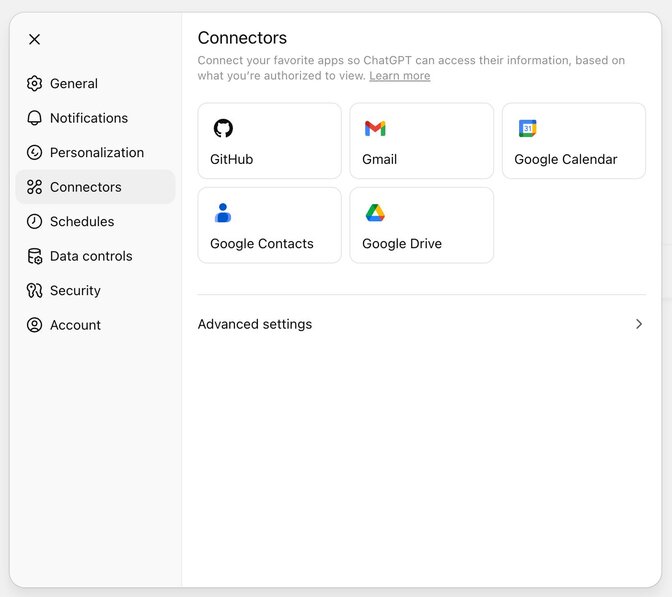Expand Advanced settings chevron arrow
This screenshot has width=672, height=597.
pos(639,324)
